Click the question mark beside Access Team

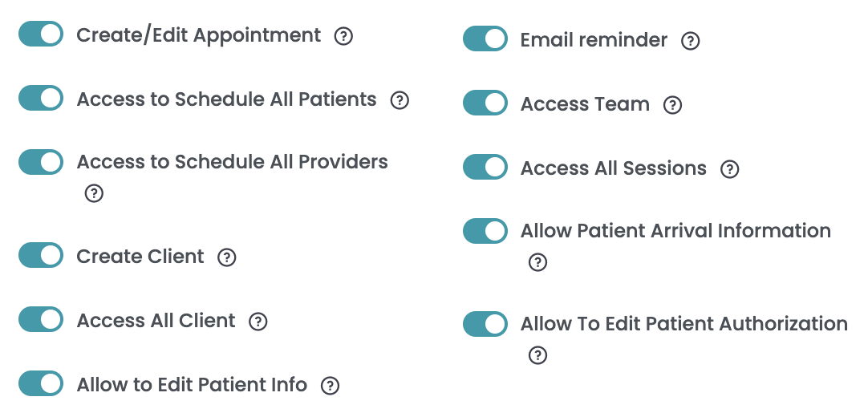672,105
